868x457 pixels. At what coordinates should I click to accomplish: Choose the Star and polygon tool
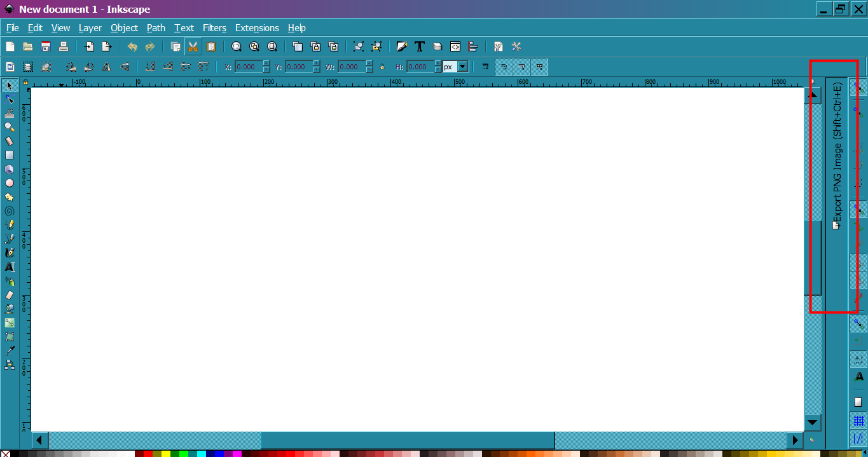[x=10, y=197]
